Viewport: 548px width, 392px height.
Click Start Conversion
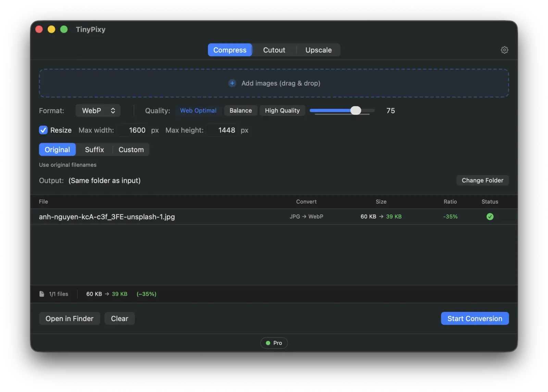[x=475, y=318]
